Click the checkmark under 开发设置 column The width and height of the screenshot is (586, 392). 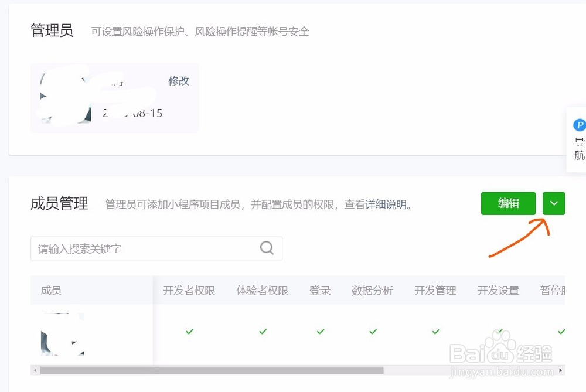[x=499, y=331]
